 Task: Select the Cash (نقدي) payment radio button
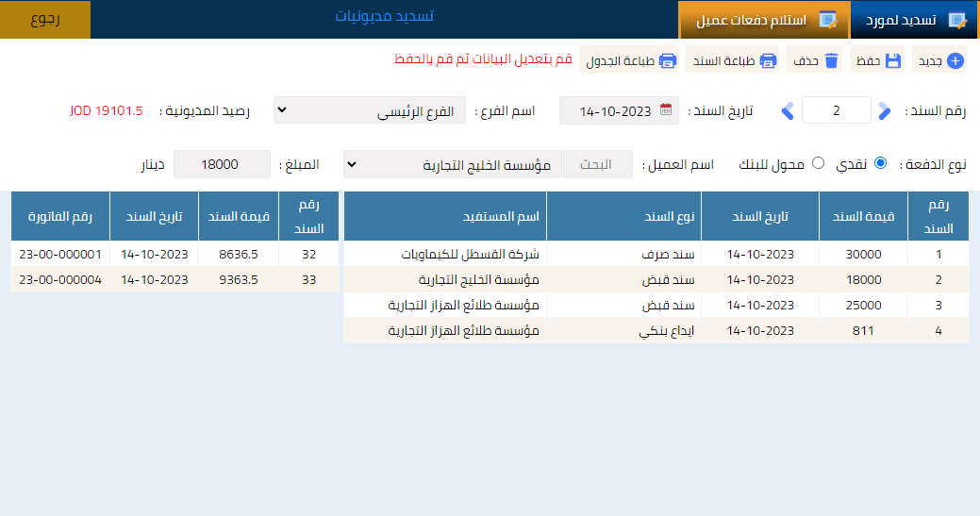[880, 163]
